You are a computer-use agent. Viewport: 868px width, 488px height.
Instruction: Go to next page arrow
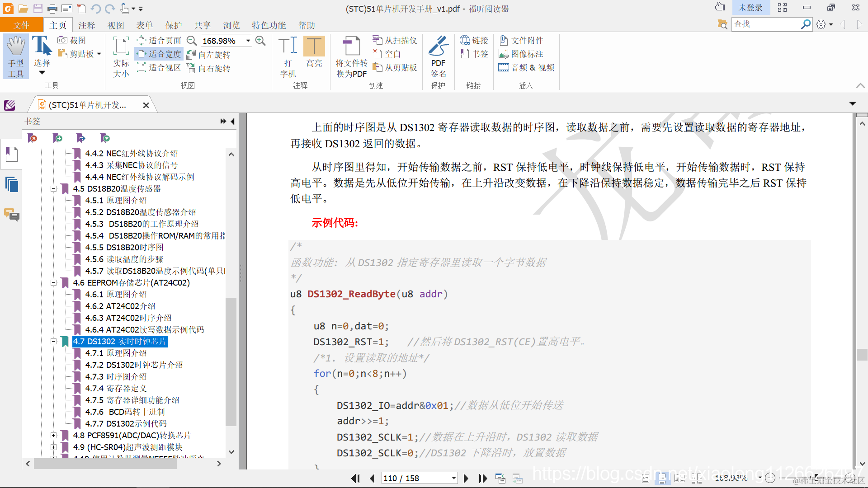point(466,478)
